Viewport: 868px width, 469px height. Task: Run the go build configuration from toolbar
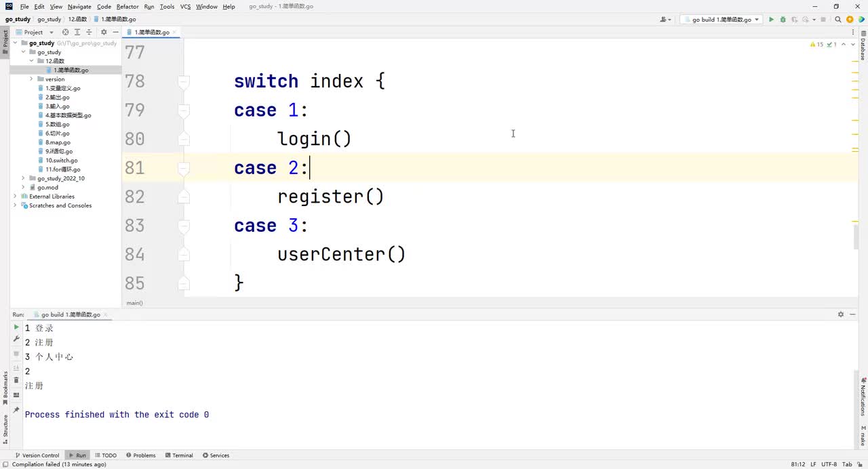tap(771, 20)
